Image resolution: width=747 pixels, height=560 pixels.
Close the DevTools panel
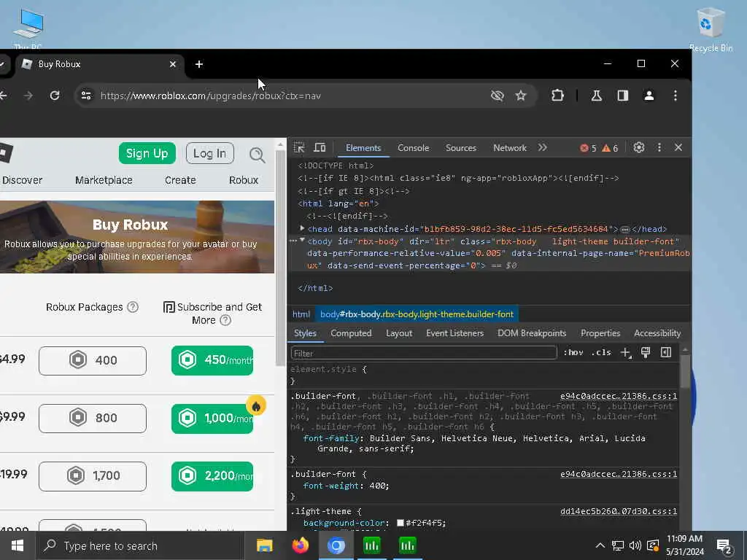tap(678, 147)
